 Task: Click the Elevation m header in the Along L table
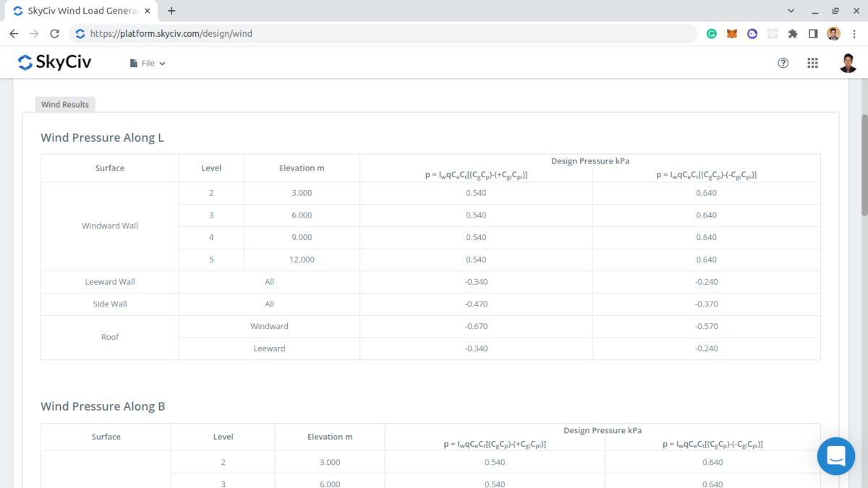tap(302, 168)
